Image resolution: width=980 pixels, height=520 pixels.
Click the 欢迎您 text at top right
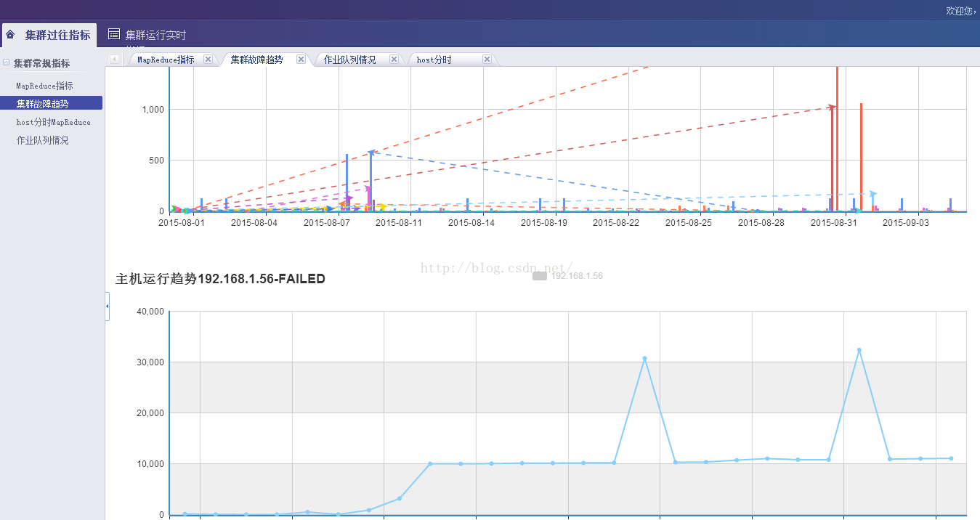coord(960,11)
